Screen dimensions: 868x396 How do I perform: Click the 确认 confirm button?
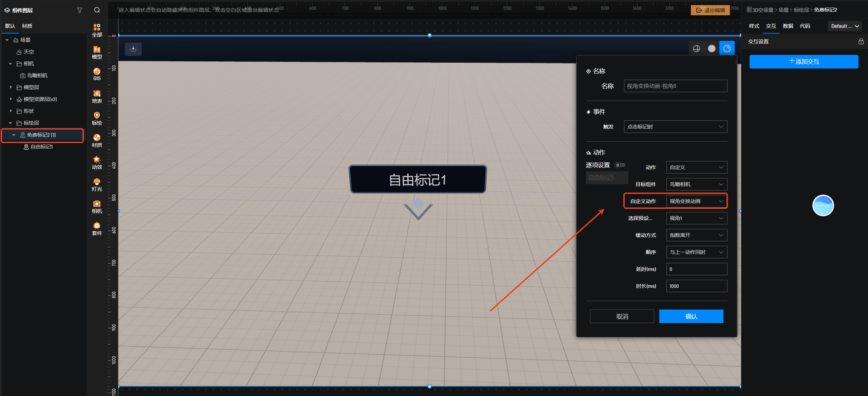pos(691,316)
